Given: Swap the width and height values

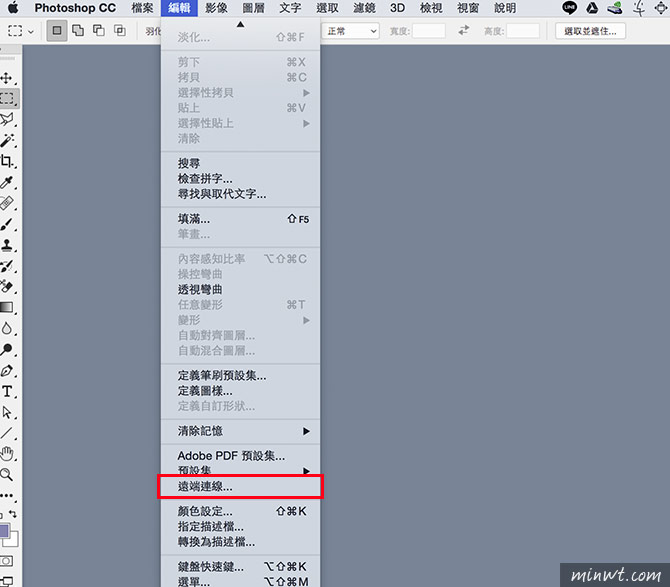Looking at the screenshot, I should pos(464,30).
